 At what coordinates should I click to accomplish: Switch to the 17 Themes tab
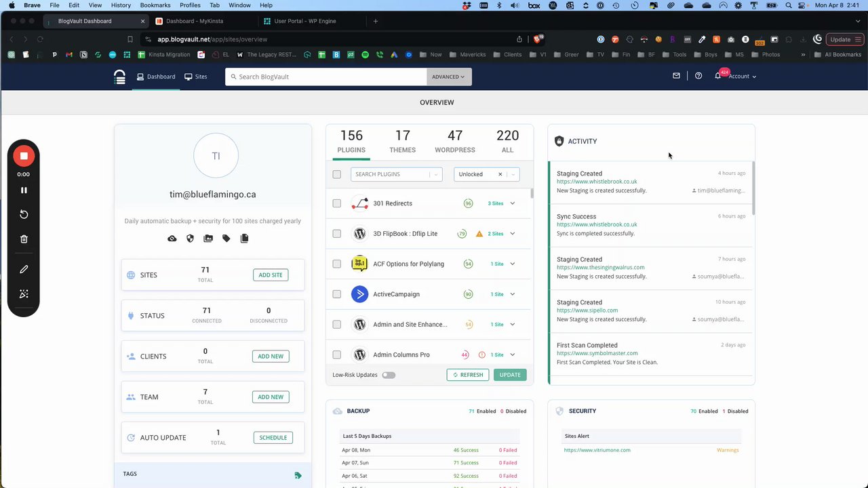403,142
